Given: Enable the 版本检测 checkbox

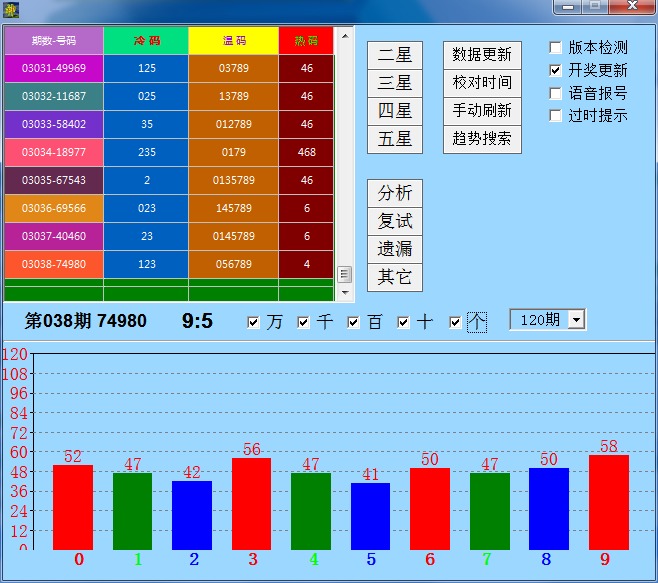Looking at the screenshot, I should (x=556, y=48).
